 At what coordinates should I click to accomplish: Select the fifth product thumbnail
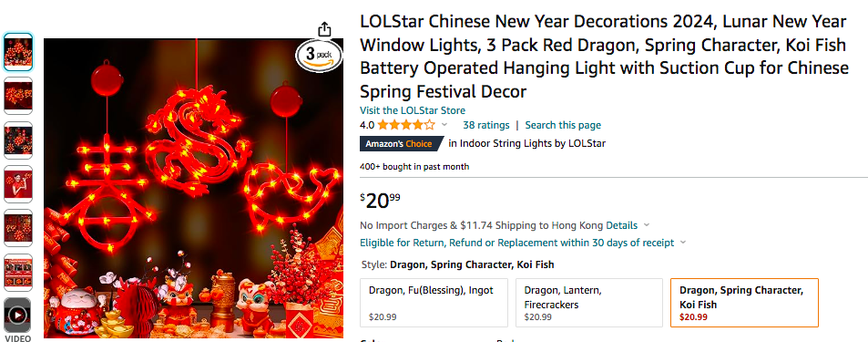[x=18, y=228]
